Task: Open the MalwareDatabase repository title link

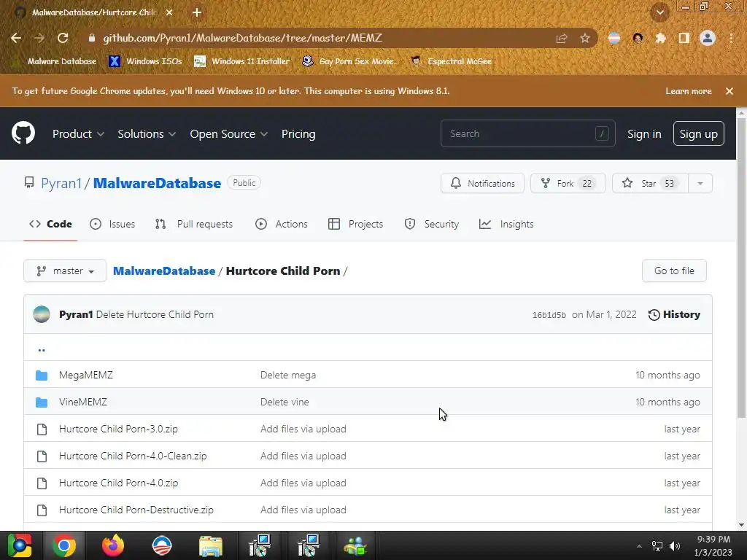Action: (x=158, y=183)
